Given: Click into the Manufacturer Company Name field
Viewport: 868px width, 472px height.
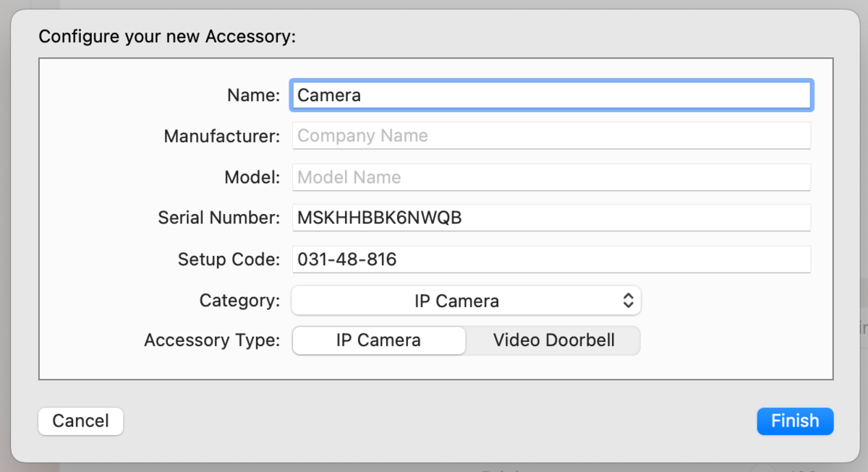Looking at the screenshot, I should pos(550,136).
